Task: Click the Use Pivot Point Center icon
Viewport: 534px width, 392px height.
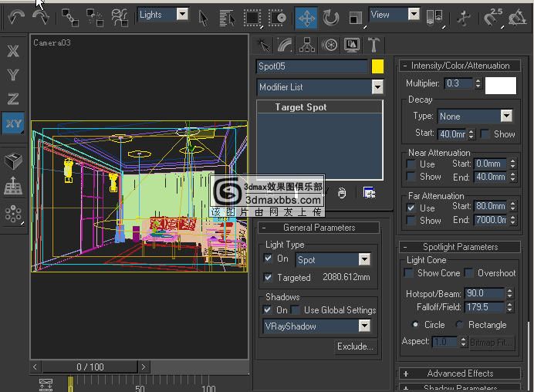Action: 434,18
